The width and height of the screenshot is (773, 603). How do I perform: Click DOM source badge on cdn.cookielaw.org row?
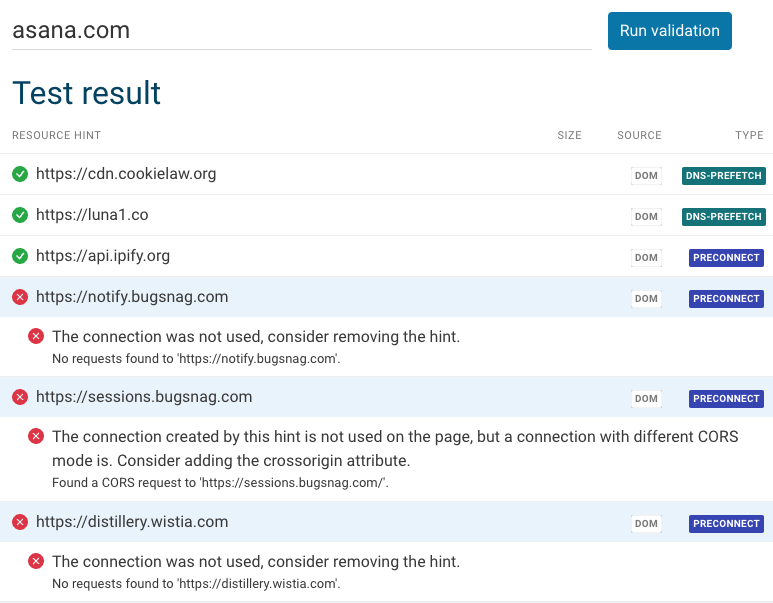click(x=646, y=176)
